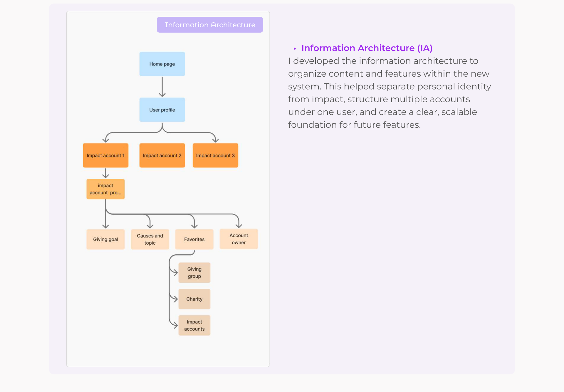Click the Impact accounts node under Favorites

[194, 325]
